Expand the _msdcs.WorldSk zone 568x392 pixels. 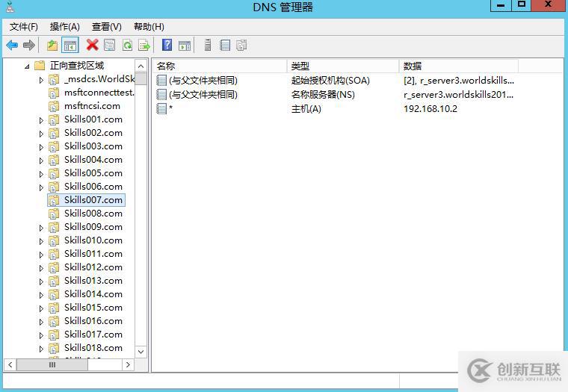coord(41,80)
